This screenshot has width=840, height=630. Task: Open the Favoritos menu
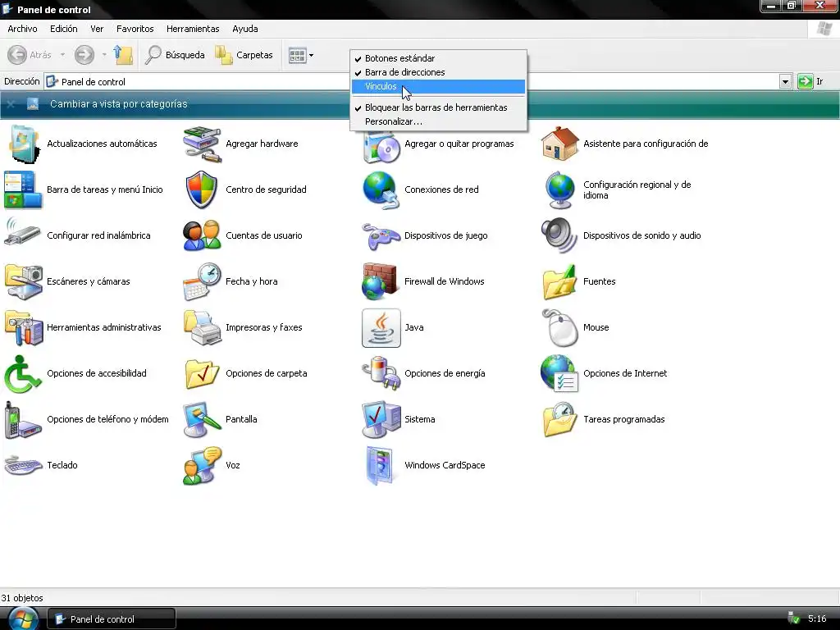pos(135,29)
